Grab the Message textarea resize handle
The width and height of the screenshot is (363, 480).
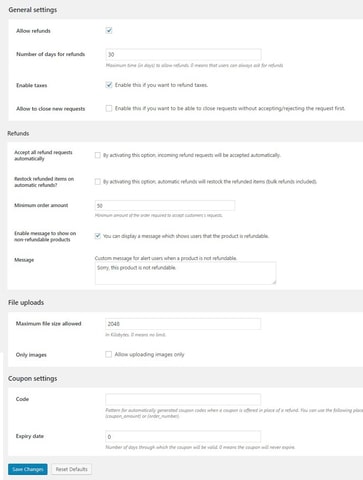tap(274, 282)
